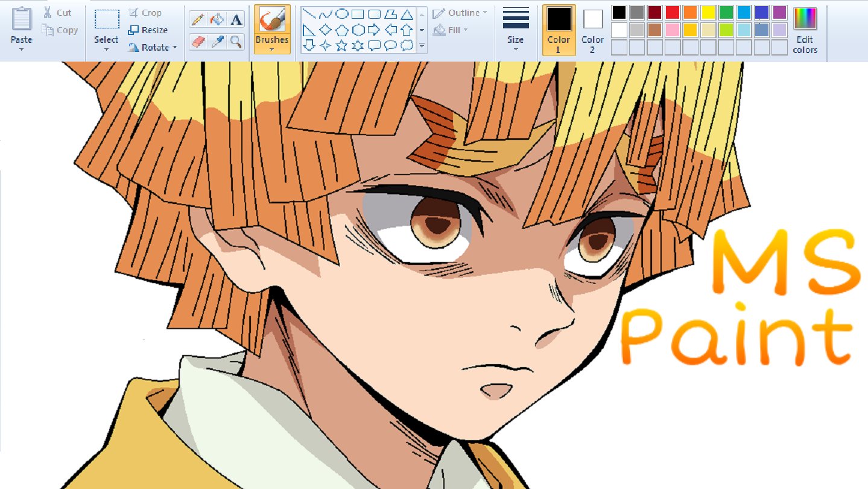The height and width of the screenshot is (489, 868).
Task: Select the Oval callout shape
Action: [x=390, y=45]
